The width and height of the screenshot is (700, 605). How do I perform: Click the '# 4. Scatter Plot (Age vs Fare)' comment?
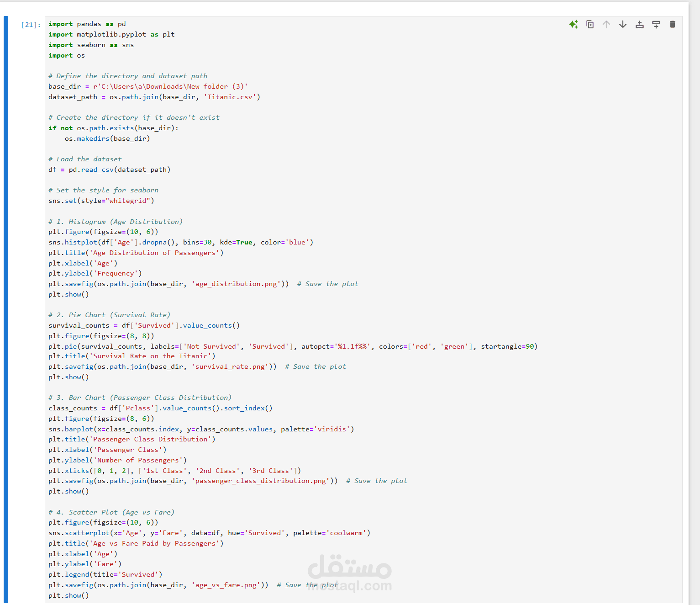(111, 512)
